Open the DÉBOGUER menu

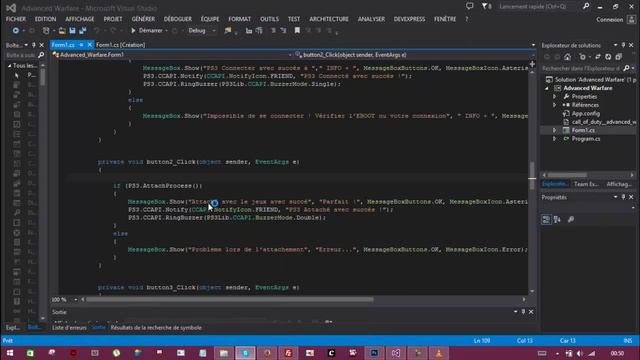point(178,19)
